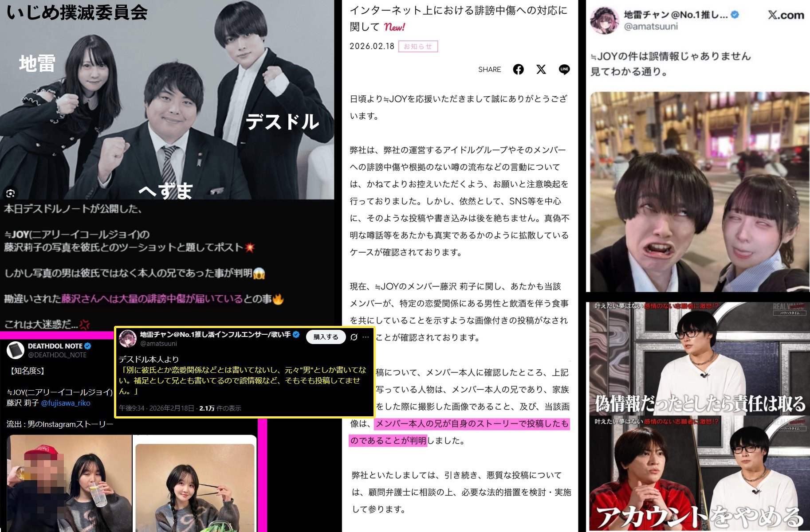Select the お知らせ category tag
810x532 pixels.
pyautogui.click(x=418, y=46)
